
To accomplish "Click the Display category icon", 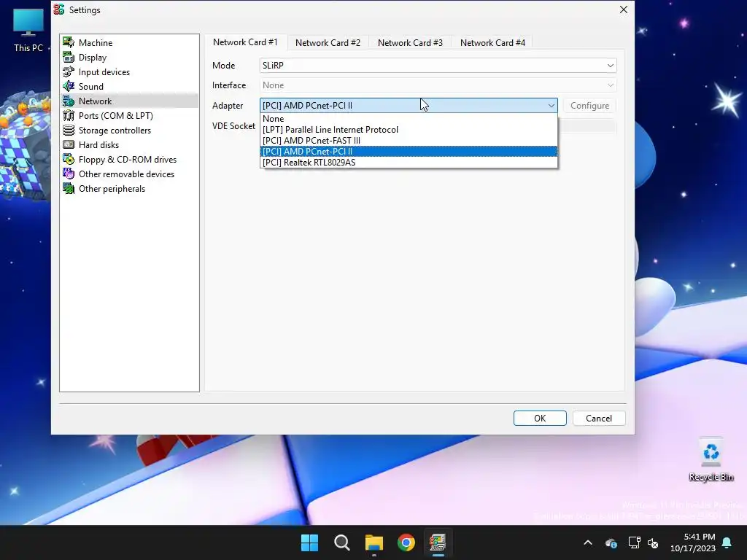I will [69, 57].
